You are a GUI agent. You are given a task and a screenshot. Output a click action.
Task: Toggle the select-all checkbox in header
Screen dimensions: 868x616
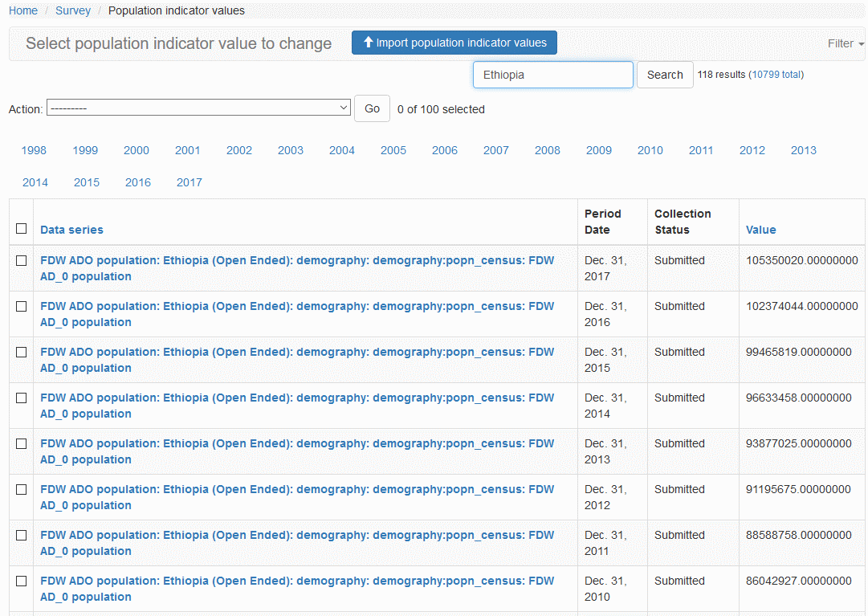22,229
